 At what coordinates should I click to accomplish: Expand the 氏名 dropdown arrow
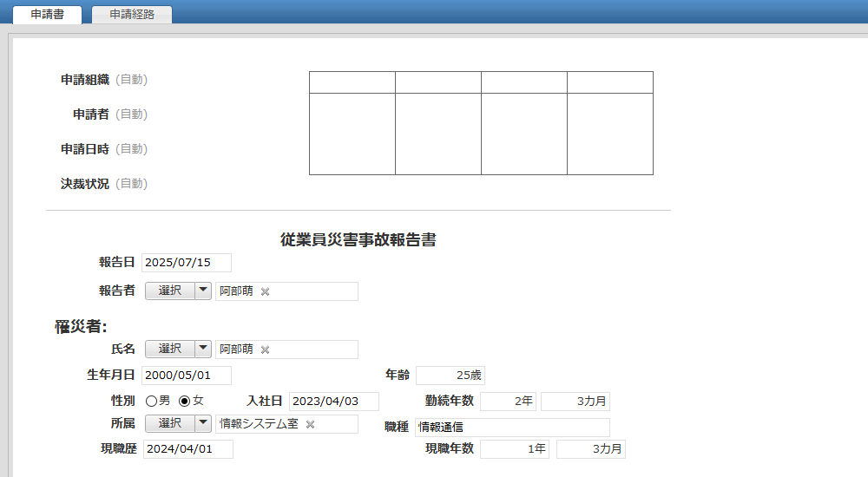(203, 349)
